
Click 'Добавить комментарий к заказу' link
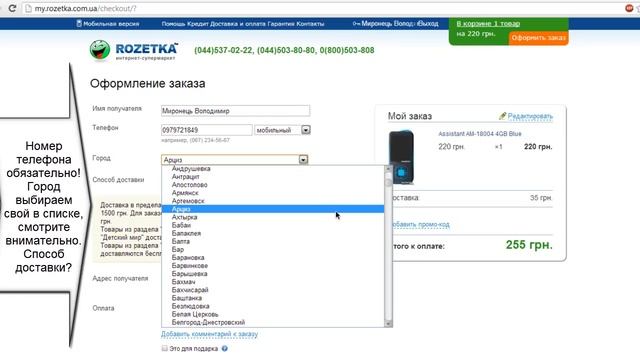click(x=209, y=334)
